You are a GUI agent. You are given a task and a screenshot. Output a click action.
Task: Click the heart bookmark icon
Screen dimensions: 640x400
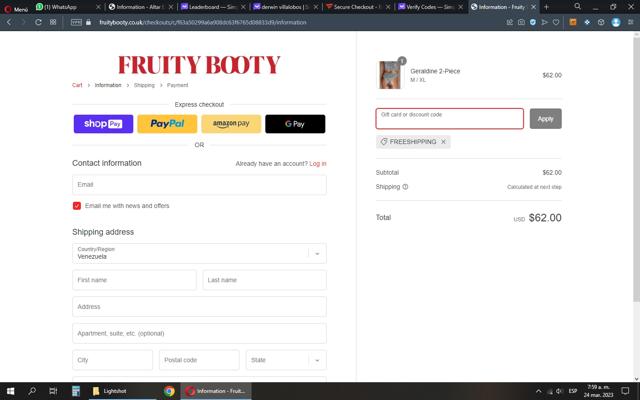coord(556,22)
